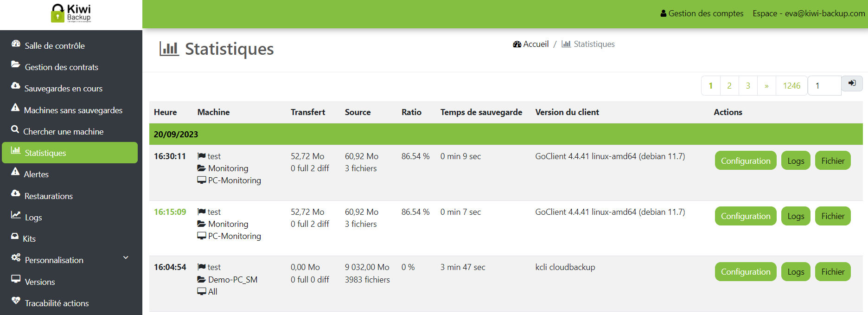
Task: Open Fichier for the 16:15:09 backup
Action: [833, 216]
